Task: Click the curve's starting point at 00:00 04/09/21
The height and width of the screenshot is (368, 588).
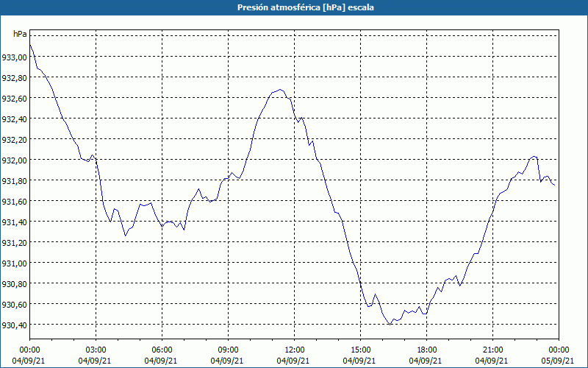Action: (30, 45)
